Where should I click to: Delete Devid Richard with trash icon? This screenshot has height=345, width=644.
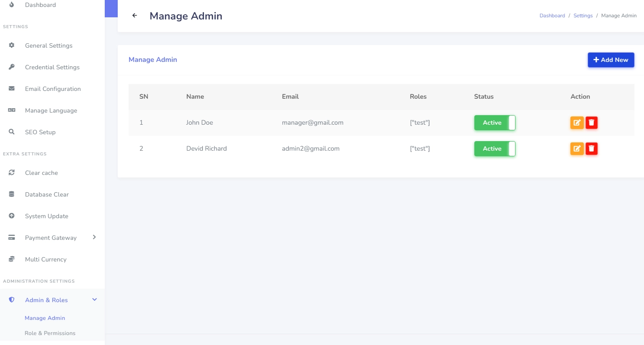point(592,149)
